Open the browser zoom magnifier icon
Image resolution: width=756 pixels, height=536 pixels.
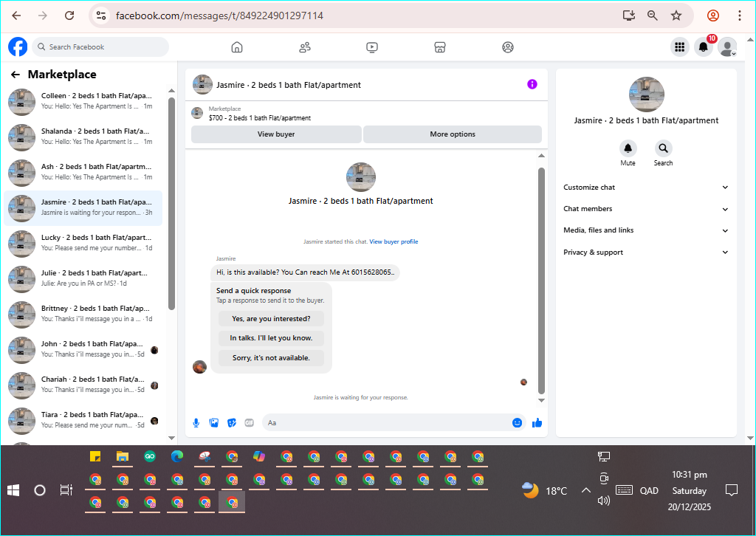tap(653, 16)
